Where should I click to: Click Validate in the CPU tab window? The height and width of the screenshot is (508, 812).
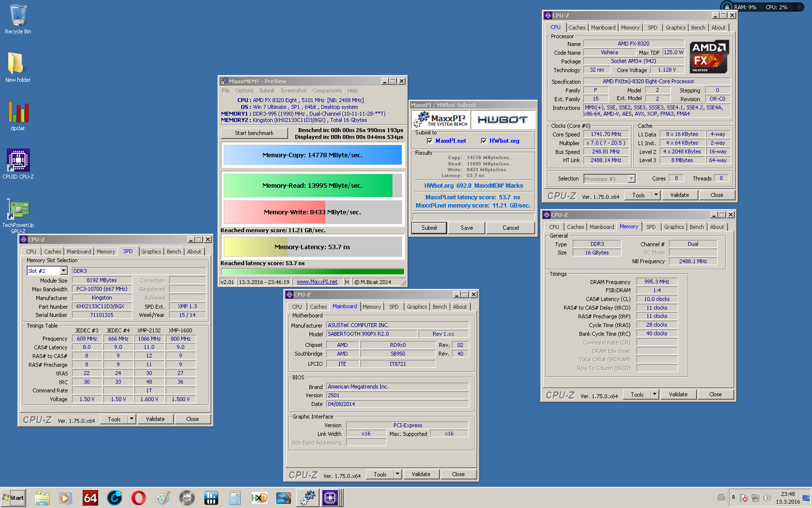click(680, 195)
